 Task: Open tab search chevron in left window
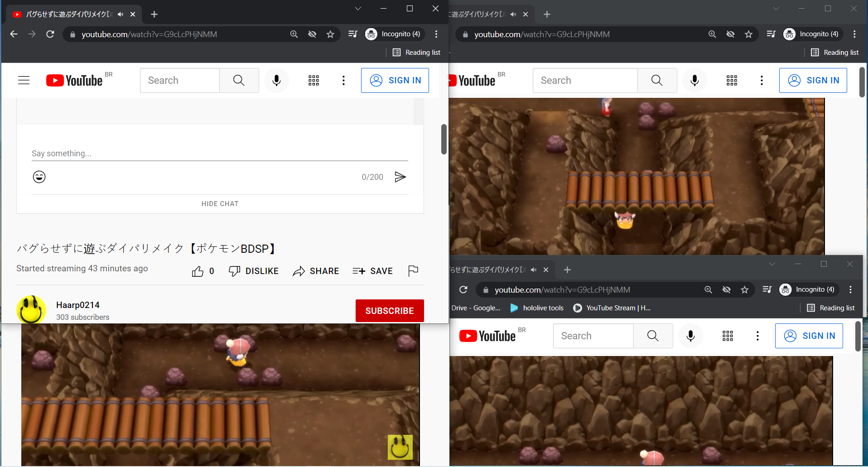(358, 9)
